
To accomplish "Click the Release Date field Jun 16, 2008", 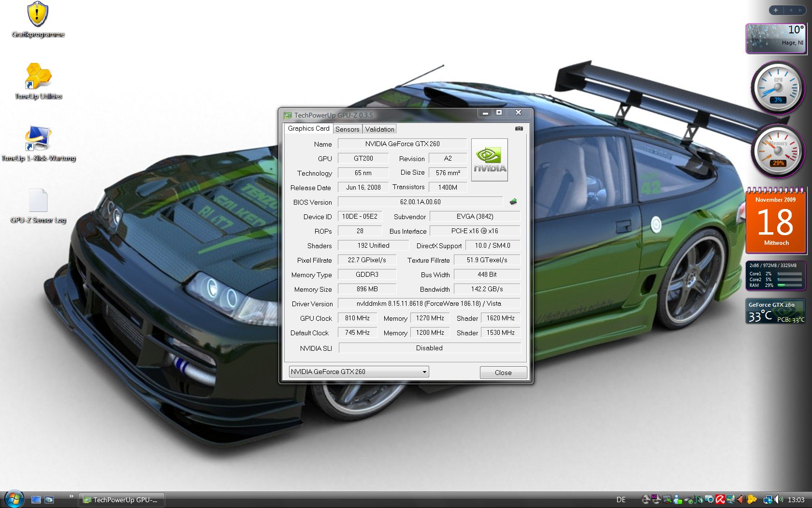I will 363,187.
